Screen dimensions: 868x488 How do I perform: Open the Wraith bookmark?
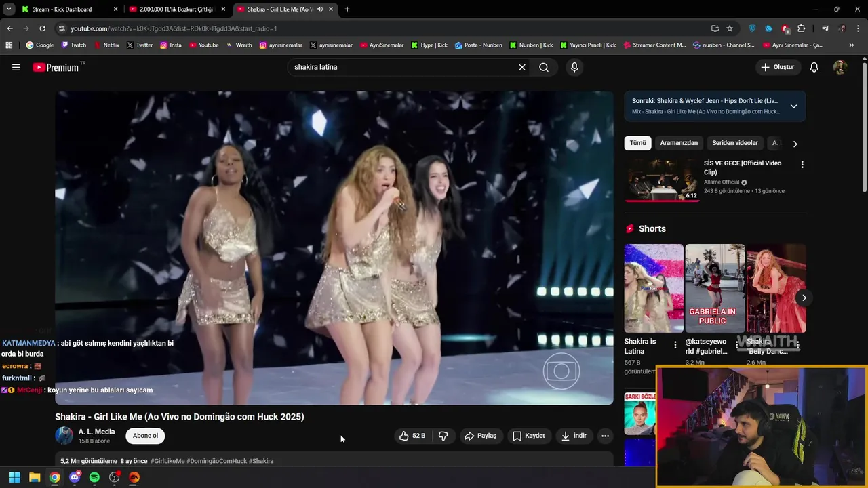[239, 45]
